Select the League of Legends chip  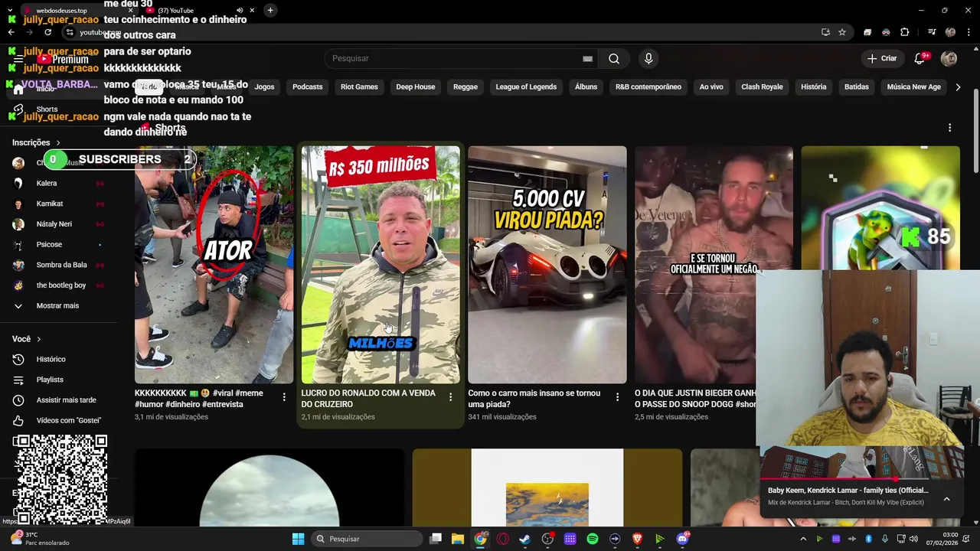(x=526, y=87)
